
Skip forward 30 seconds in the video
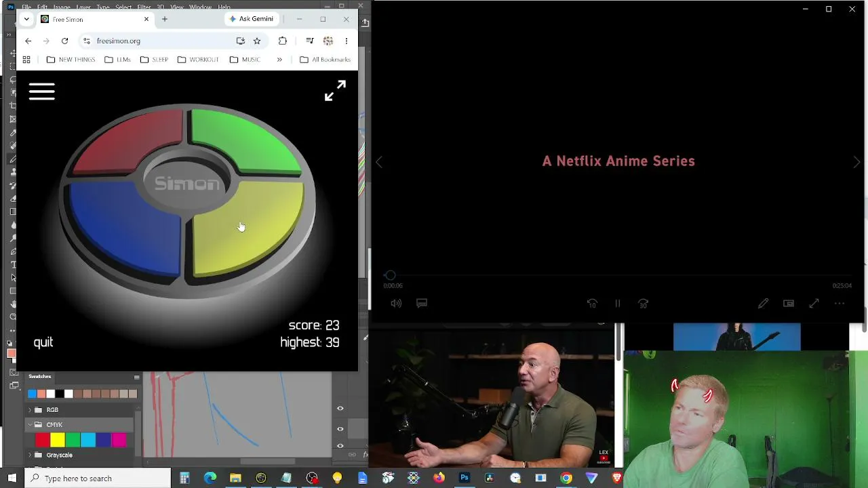(x=644, y=303)
